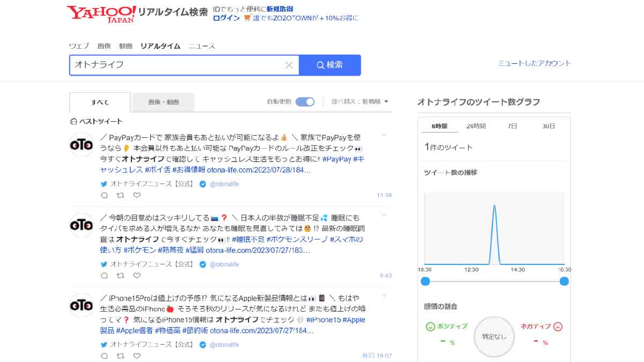Click the retweet icon on the 昨日 19:07 tweet
Viewport: 644px width, 362px height.
coord(121,356)
